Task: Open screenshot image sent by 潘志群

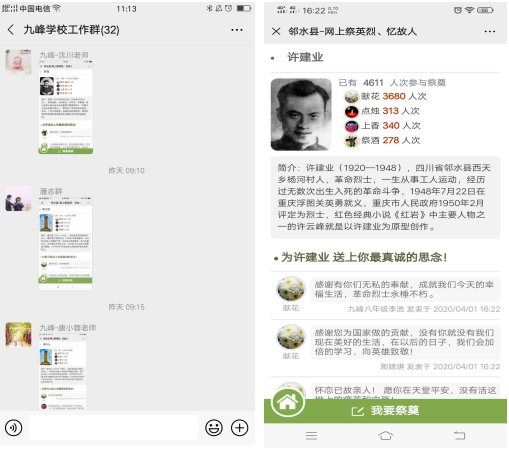Action: coord(65,244)
